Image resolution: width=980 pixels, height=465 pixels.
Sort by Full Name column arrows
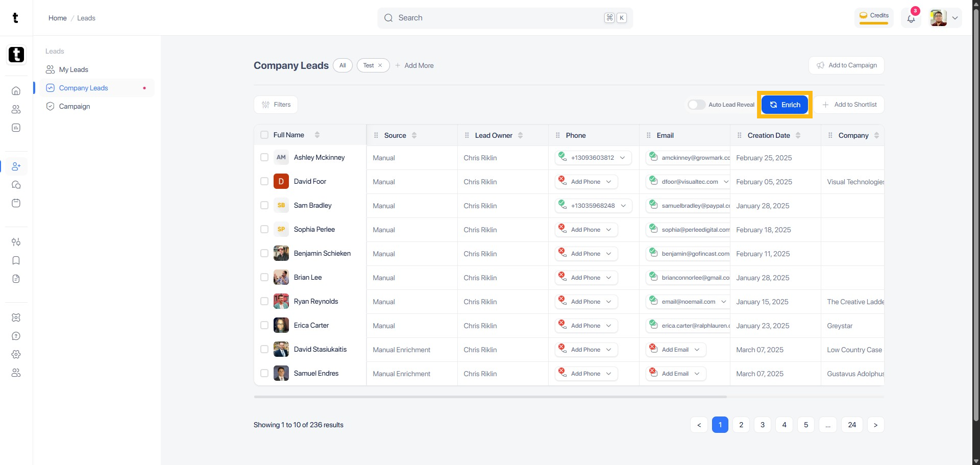pyautogui.click(x=317, y=135)
